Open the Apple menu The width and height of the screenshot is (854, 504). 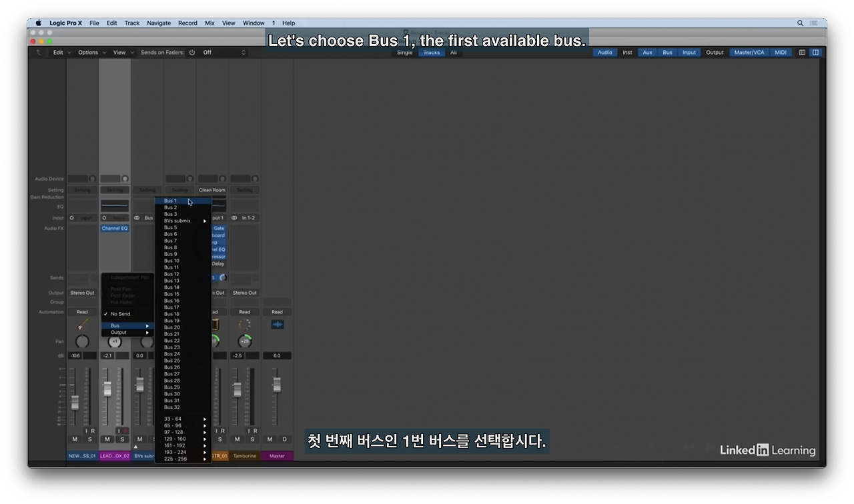(38, 23)
